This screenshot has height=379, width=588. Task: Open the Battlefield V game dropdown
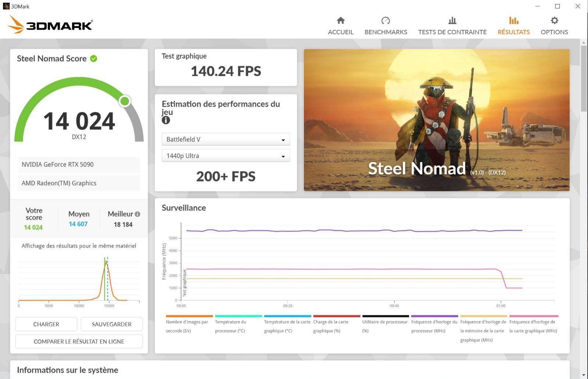226,139
